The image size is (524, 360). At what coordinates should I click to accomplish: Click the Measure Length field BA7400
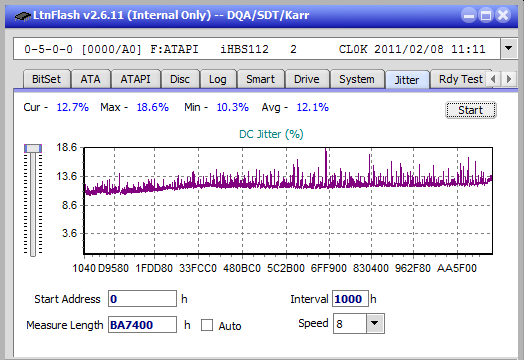point(142,325)
